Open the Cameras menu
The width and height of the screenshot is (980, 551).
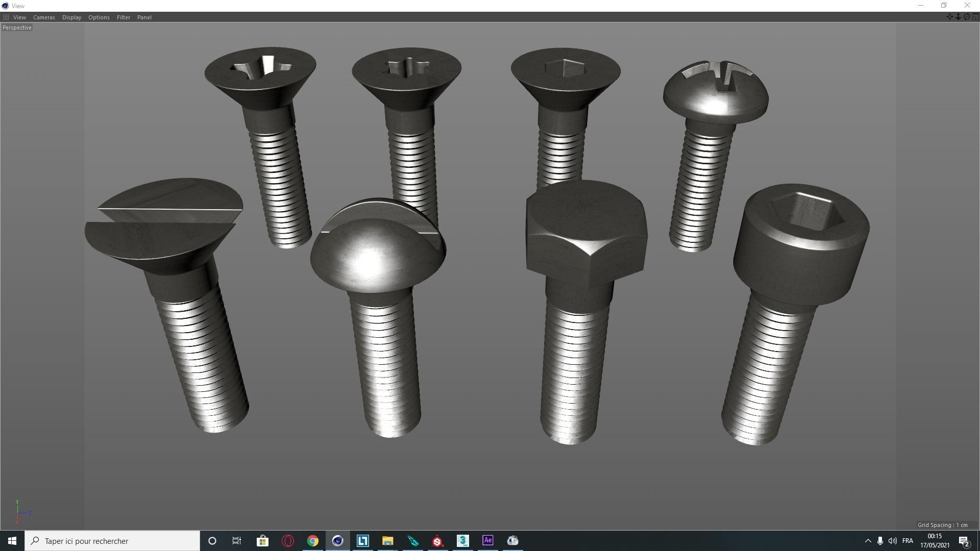tap(44, 17)
